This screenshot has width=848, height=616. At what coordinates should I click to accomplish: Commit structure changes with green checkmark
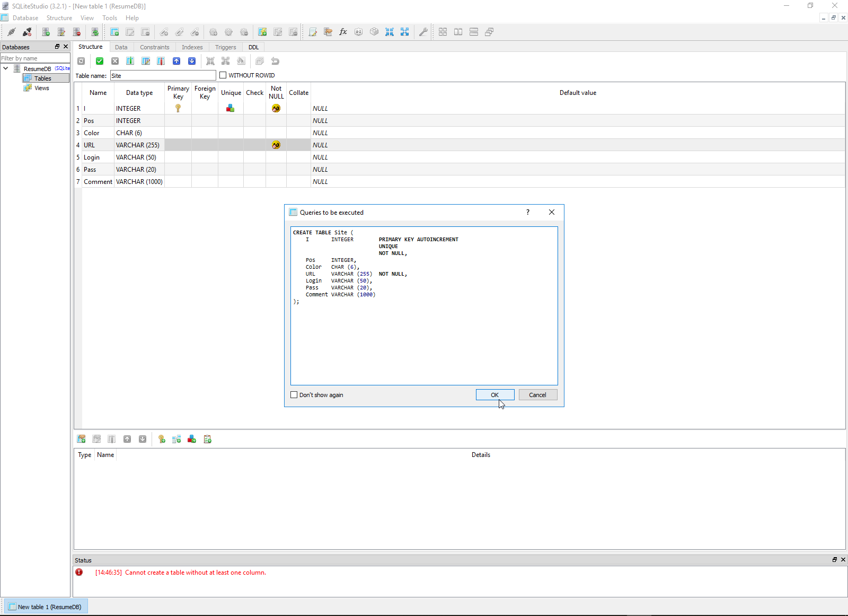pyautogui.click(x=100, y=61)
